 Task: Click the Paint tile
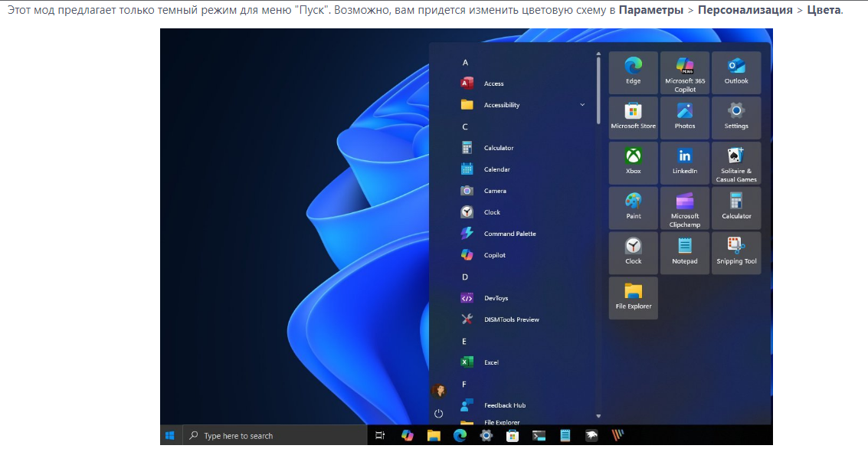(633, 208)
